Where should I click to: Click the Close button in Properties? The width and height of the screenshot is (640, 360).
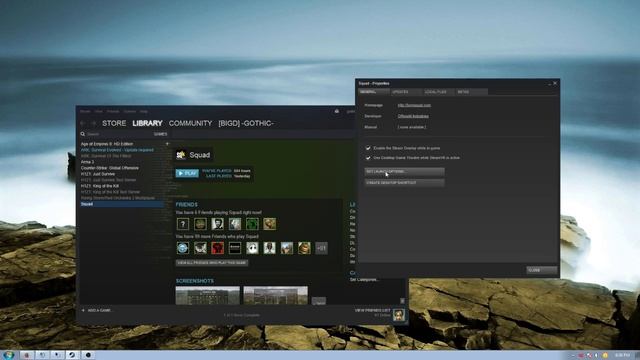coord(542,270)
